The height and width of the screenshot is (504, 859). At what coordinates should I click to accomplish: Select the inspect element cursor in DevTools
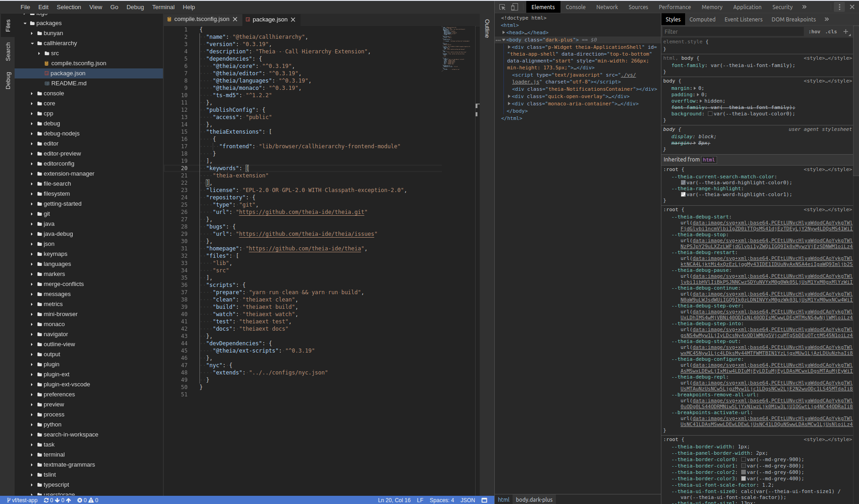click(x=502, y=7)
